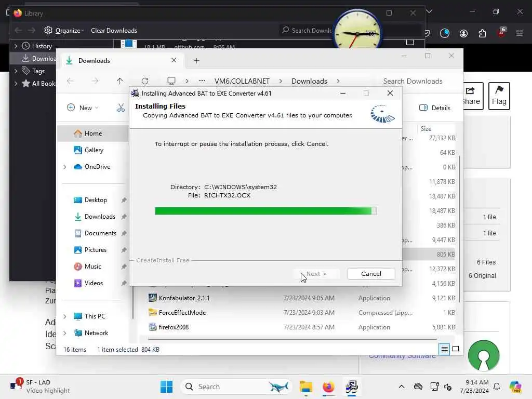Click the forward arrow in File Explorer
532x399 pixels.
tap(95, 81)
